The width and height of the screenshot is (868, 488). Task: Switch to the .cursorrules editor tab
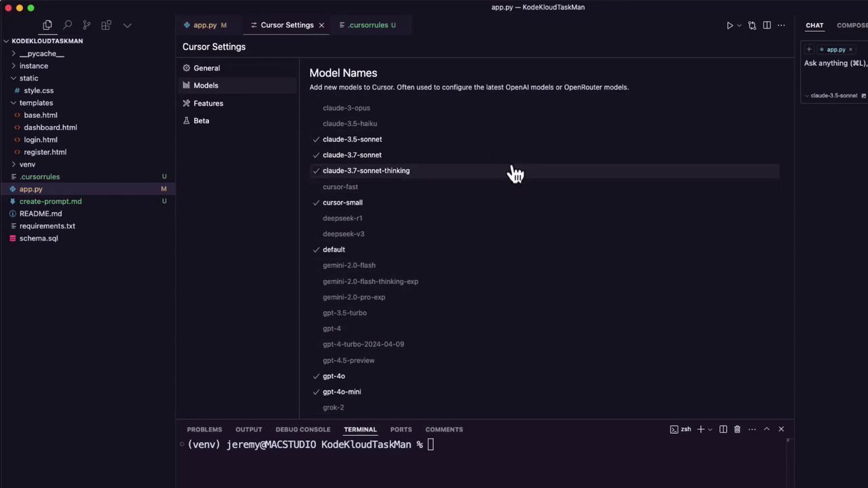tap(368, 25)
